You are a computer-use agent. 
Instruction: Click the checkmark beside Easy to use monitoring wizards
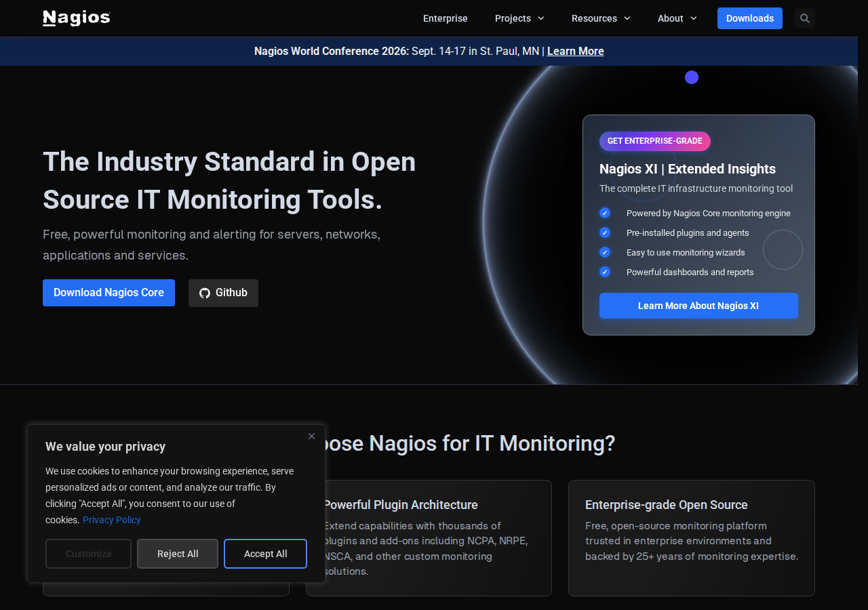(x=605, y=252)
